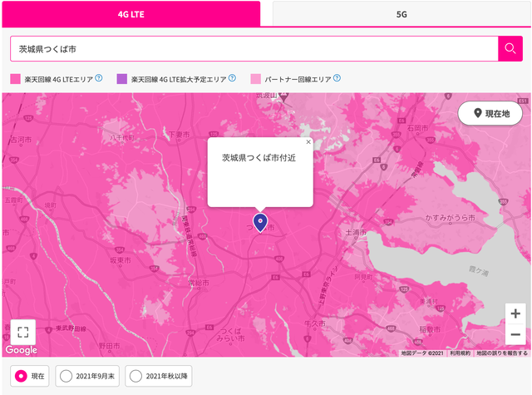The height and width of the screenshot is (395, 532).
Task: Click the 野田市 map label
Action: point(109,346)
